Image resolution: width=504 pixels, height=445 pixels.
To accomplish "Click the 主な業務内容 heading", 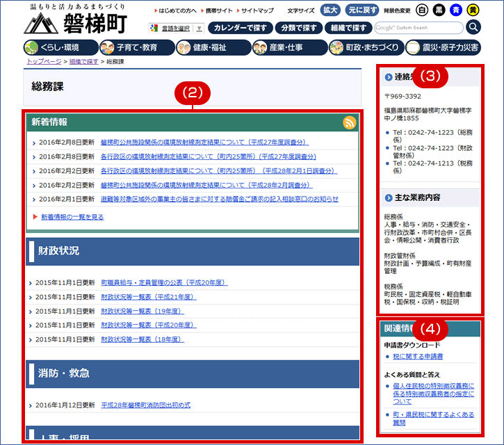I will click(417, 197).
